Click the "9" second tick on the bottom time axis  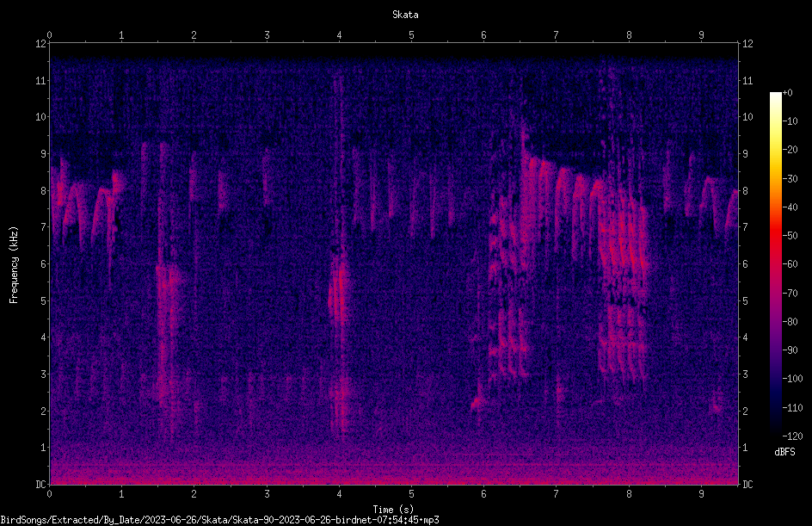(x=701, y=494)
